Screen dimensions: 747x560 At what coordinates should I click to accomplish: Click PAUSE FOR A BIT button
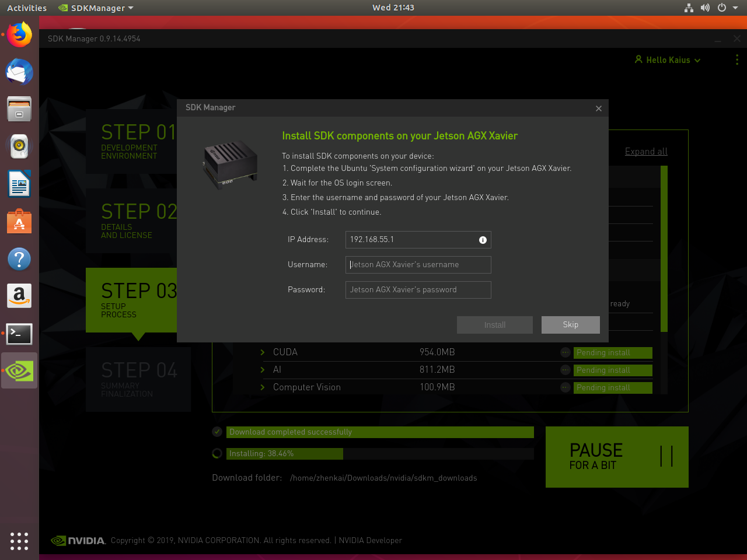tap(617, 457)
